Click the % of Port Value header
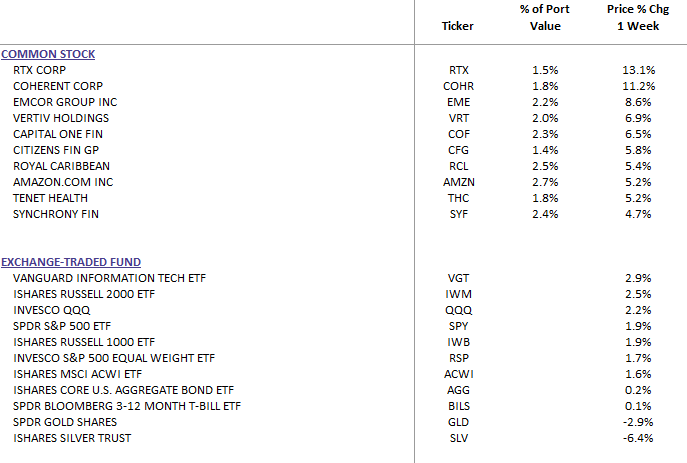The width and height of the screenshot is (687, 463). pos(545,17)
